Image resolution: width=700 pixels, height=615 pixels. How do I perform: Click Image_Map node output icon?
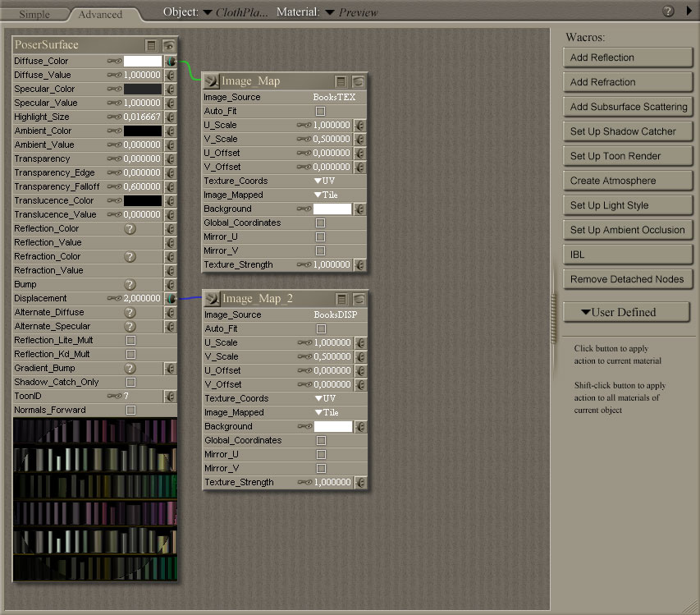pyautogui.click(x=211, y=81)
